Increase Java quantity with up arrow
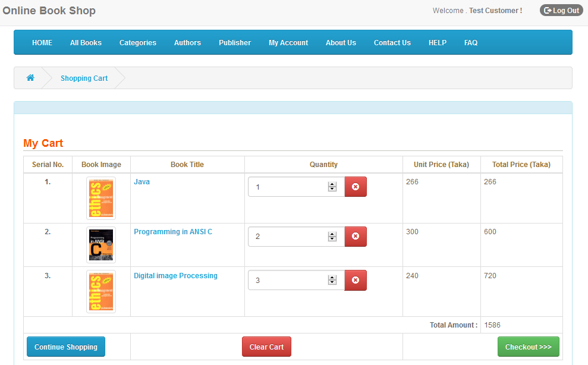Screen dimensions: 588x365 click(332, 184)
